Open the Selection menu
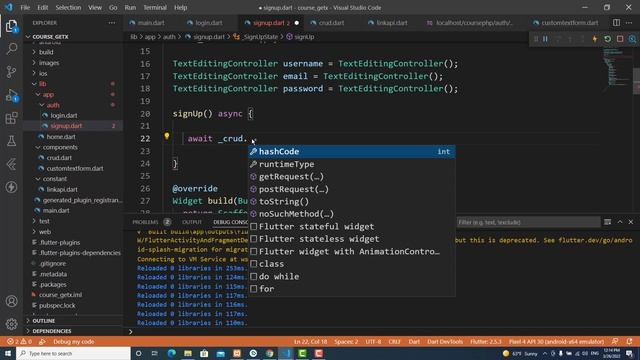The height and width of the screenshot is (360, 640). [x=68, y=7]
